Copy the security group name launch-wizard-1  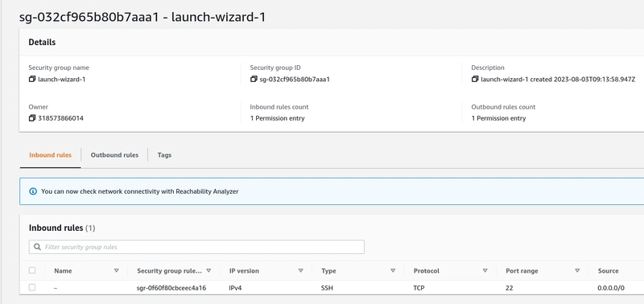[32, 79]
